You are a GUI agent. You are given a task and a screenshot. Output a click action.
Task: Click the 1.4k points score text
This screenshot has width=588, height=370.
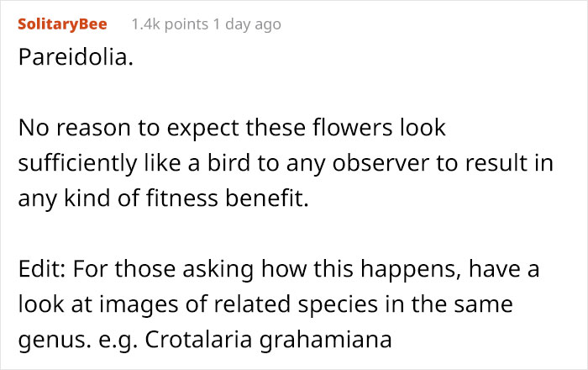pos(170,24)
